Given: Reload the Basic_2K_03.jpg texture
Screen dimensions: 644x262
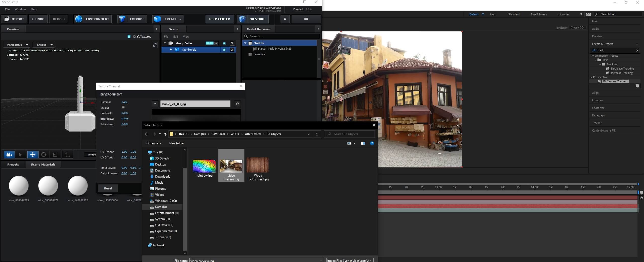Looking at the screenshot, I should pyautogui.click(x=237, y=104).
